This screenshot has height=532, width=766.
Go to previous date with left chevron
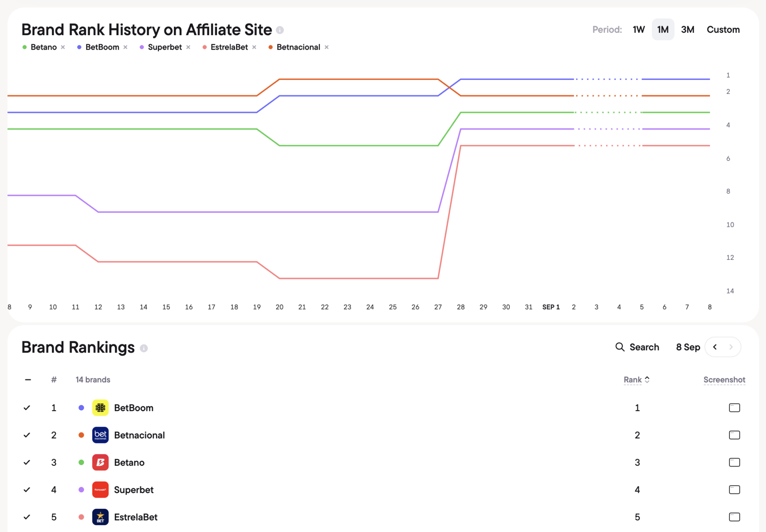(715, 347)
